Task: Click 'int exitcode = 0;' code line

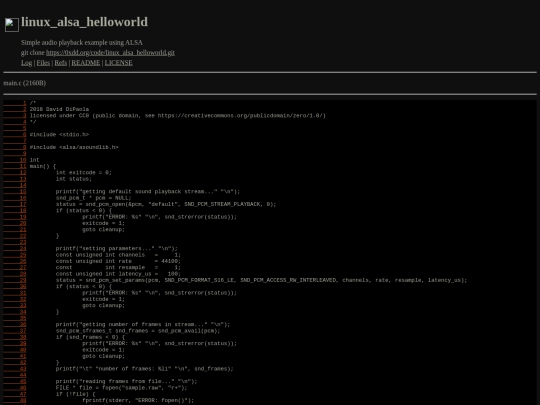Action: (x=84, y=173)
